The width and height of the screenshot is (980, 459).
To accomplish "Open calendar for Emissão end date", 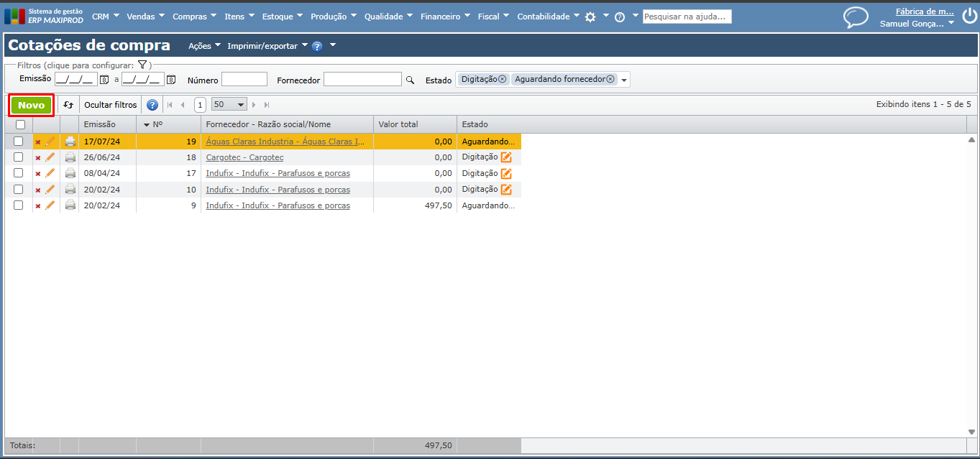I will (171, 79).
